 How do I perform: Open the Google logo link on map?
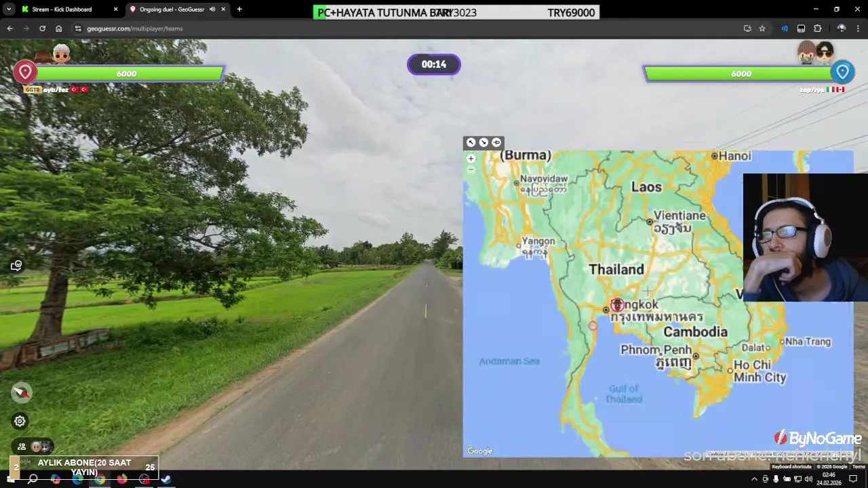[x=480, y=451]
